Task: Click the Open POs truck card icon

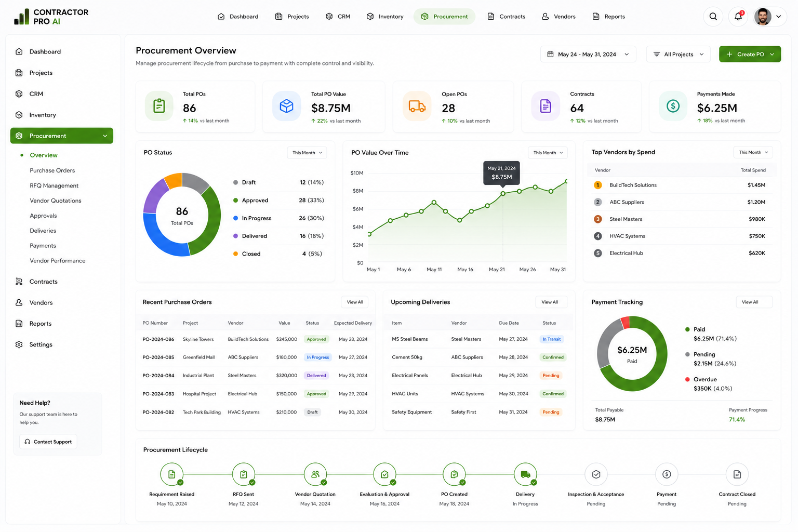Action: pyautogui.click(x=417, y=107)
